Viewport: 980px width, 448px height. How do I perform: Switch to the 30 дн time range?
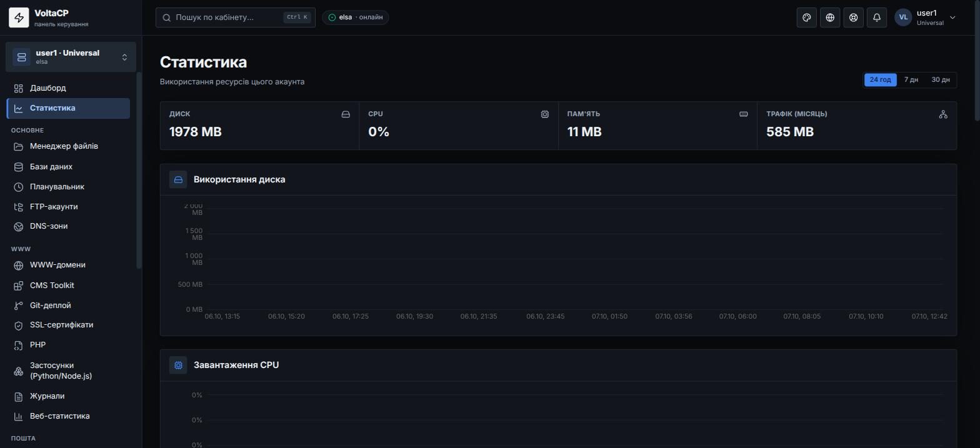pos(941,80)
